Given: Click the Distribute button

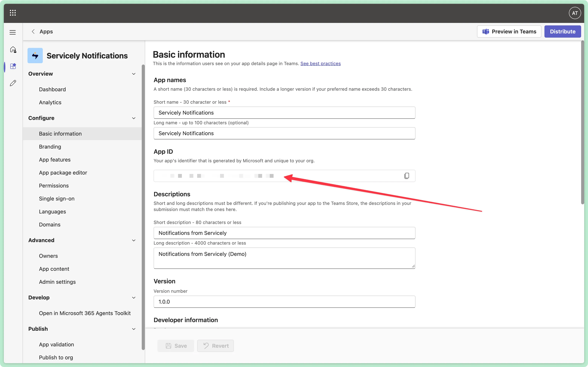Looking at the screenshot, I should [x=563, y=32].
